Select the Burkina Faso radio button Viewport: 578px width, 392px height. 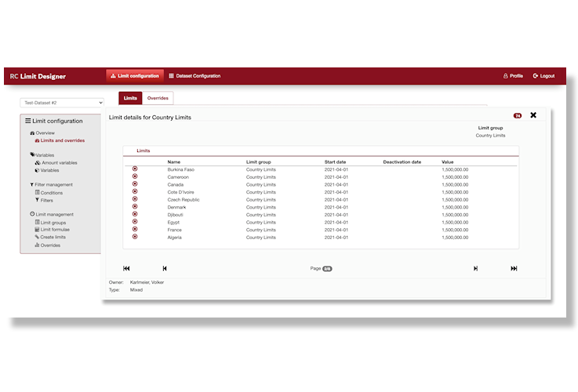pos(135,169)
